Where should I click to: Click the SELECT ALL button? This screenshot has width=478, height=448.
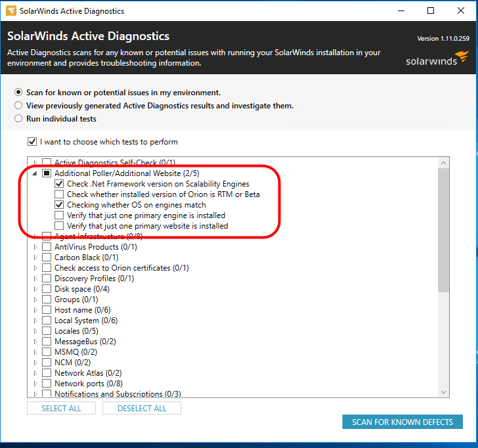(x=61, y=409)
